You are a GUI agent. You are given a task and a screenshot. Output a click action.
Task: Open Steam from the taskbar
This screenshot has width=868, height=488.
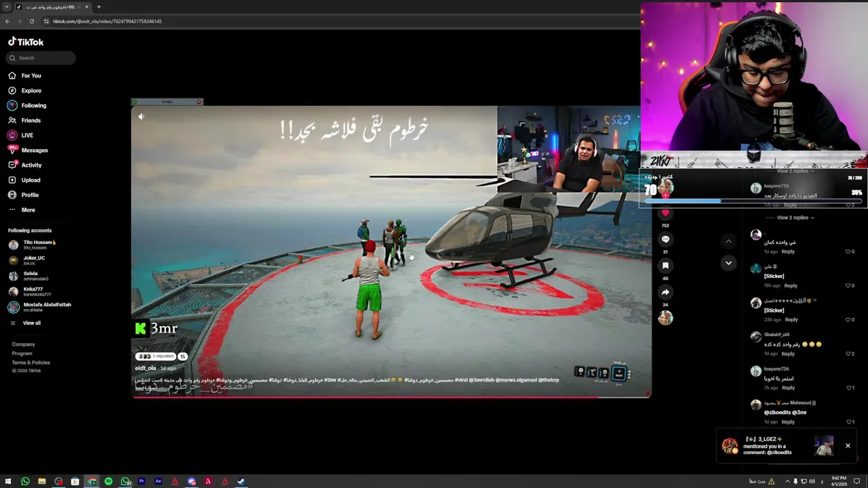241,481
